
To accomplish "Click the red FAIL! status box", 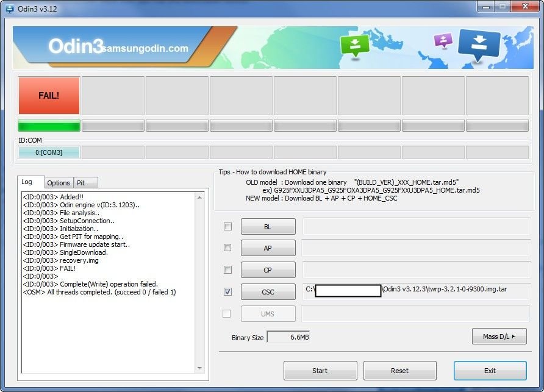I will point(49,95).
